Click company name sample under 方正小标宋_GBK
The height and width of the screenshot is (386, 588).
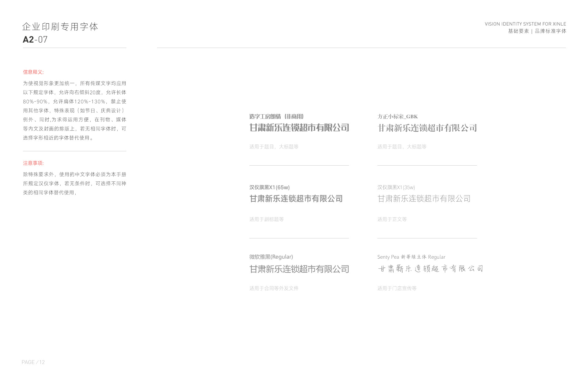click(427, 128)
